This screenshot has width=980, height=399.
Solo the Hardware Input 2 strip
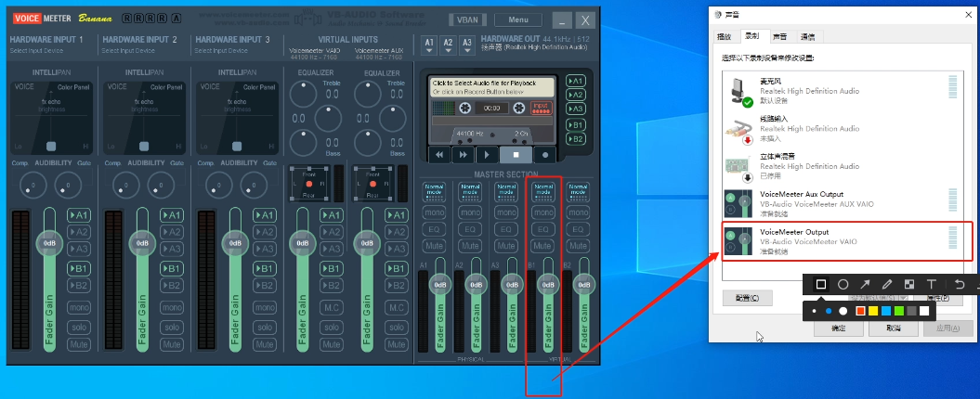tap(172, 327)
